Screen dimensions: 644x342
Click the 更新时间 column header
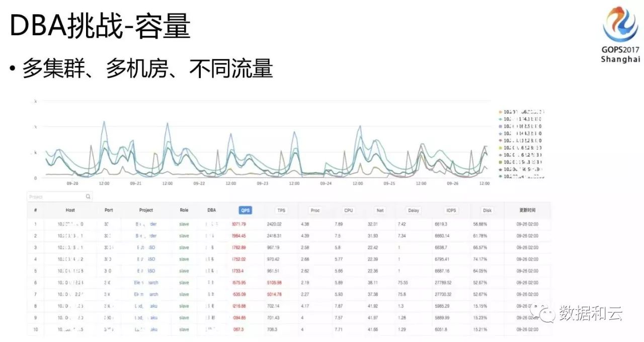pos(528,210)
